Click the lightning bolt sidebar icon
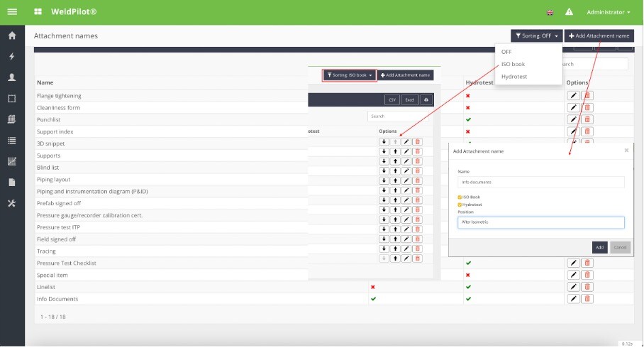Screen dimensions: 644x348 pyautogui.click(x=11, y=57)
